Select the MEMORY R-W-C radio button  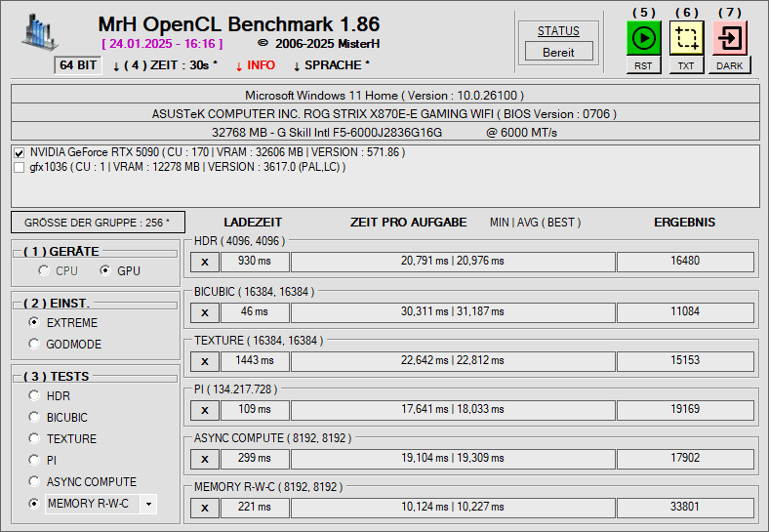[x=34, y=504]
